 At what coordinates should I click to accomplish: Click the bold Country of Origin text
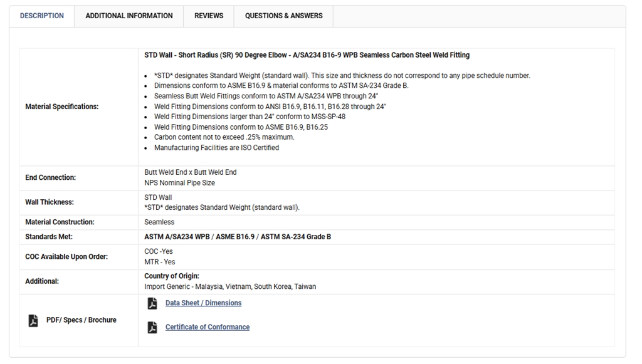(x=172, y=276)
